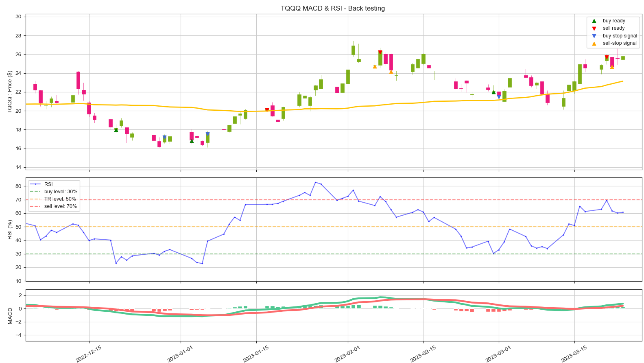The width and height of the screenshot is (644, 363).
Task: Click the 14 tick on the price axis
Action: tap(18, 167)
